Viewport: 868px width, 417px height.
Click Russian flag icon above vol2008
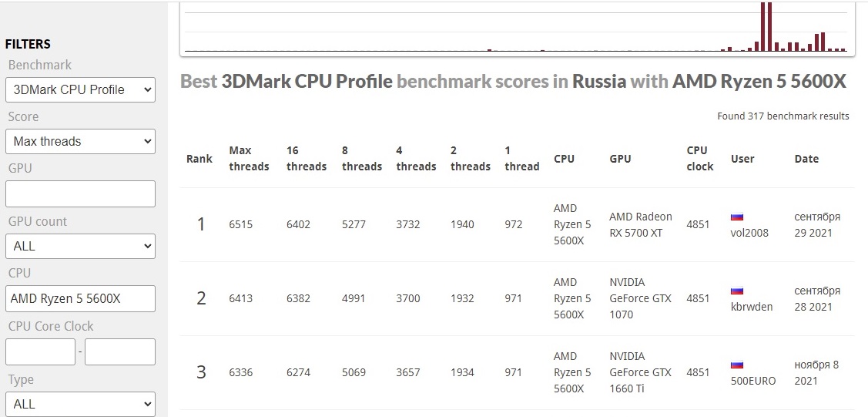pyautogui.click(x=736, y=217)
